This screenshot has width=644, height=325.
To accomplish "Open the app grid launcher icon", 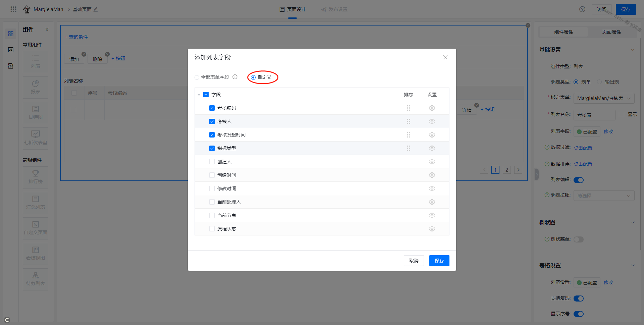I will 13,9.
